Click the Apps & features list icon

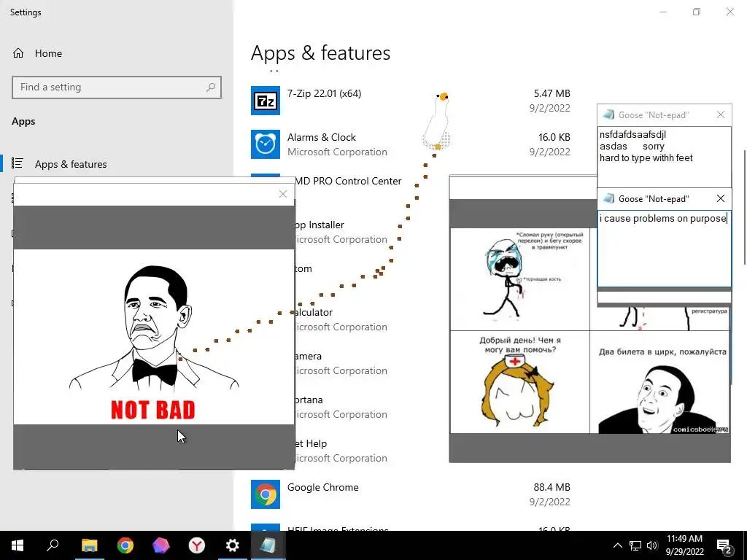point(18,163)
